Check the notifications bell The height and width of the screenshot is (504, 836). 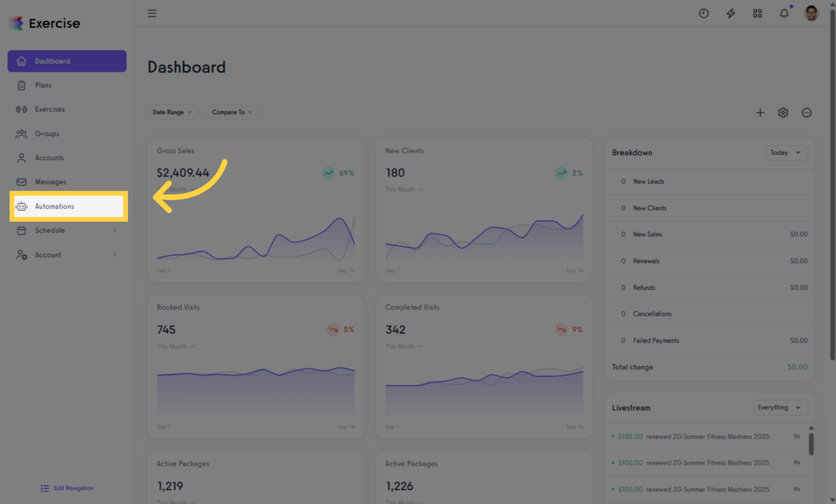[x=784, y=13]
